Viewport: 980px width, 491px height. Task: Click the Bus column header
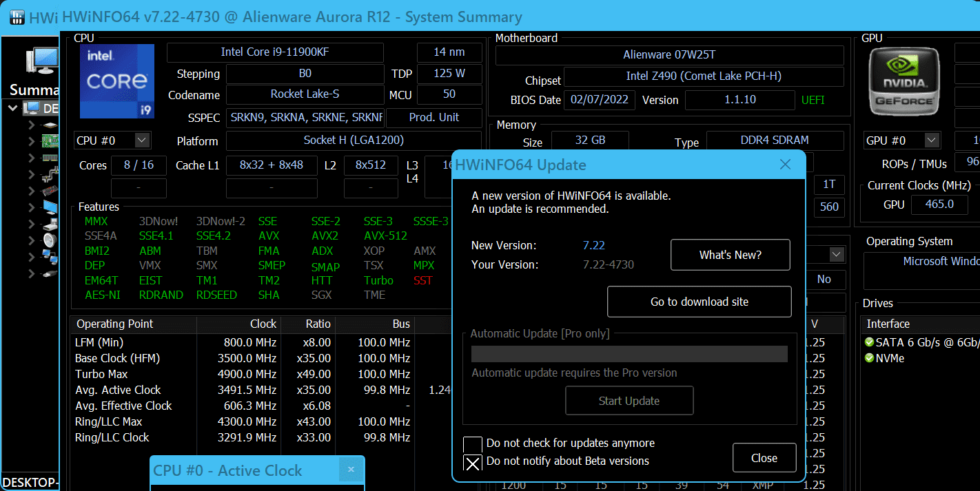point(374,324)
